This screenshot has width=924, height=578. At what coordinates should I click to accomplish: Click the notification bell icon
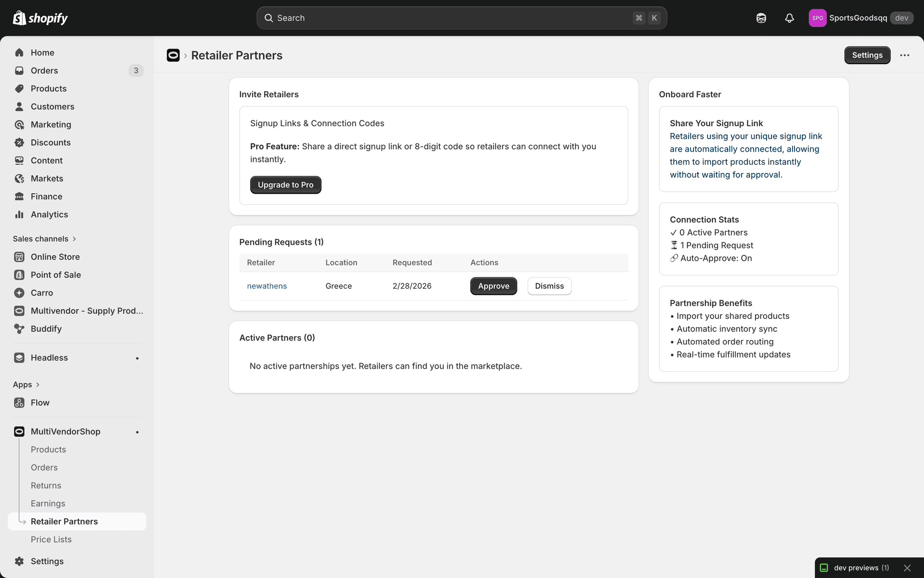click(x=789, y=18)
